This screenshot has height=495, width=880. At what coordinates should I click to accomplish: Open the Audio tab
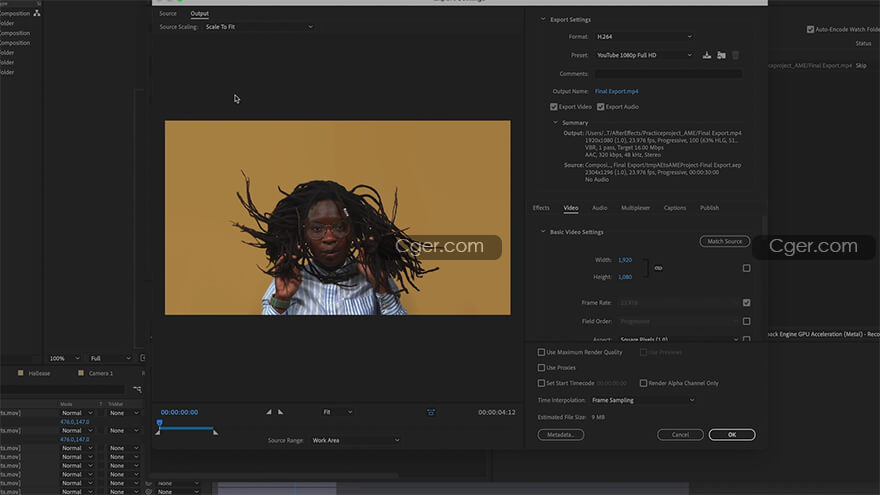[599, 208]
